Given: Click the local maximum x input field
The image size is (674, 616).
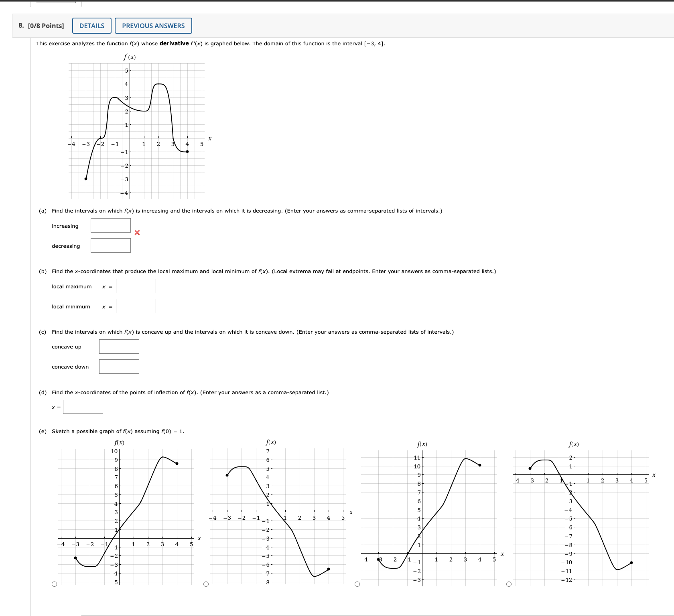Looking at the screenshot, I should point(136,286).
